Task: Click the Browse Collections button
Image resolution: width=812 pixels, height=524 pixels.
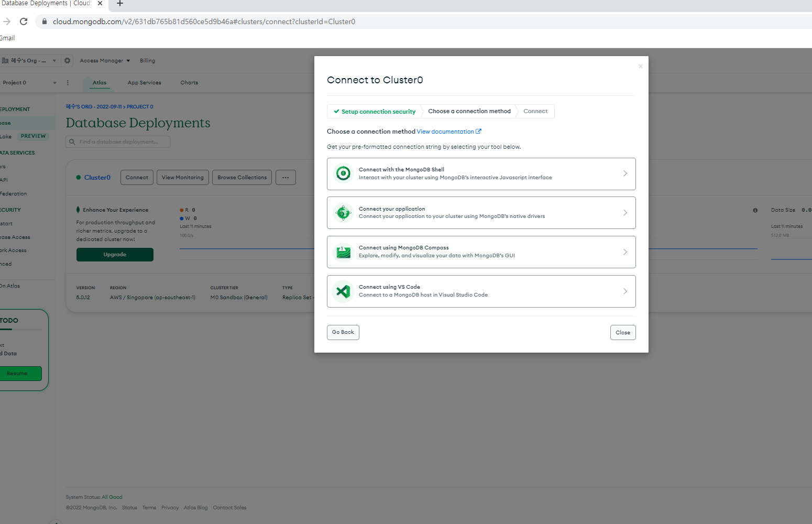Action: [242, 178]
